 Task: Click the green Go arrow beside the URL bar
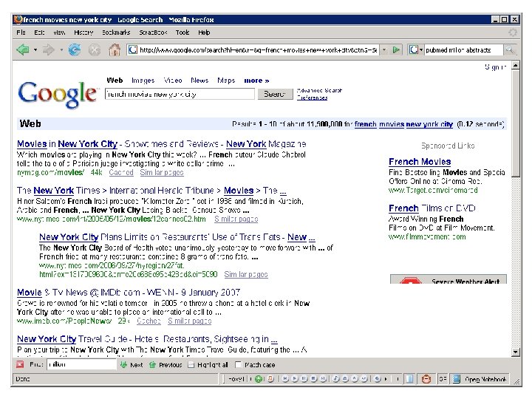pos(395,50)
